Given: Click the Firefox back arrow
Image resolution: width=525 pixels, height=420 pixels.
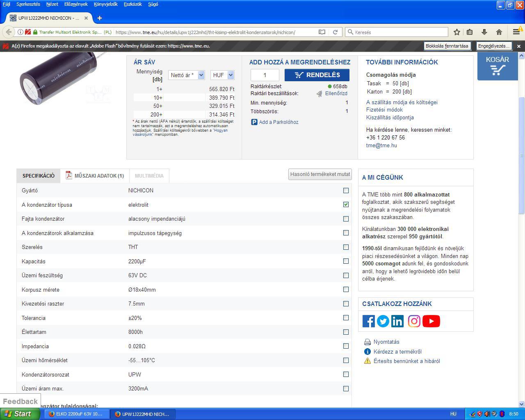Looking at the screenshot, I should (9, 32).
